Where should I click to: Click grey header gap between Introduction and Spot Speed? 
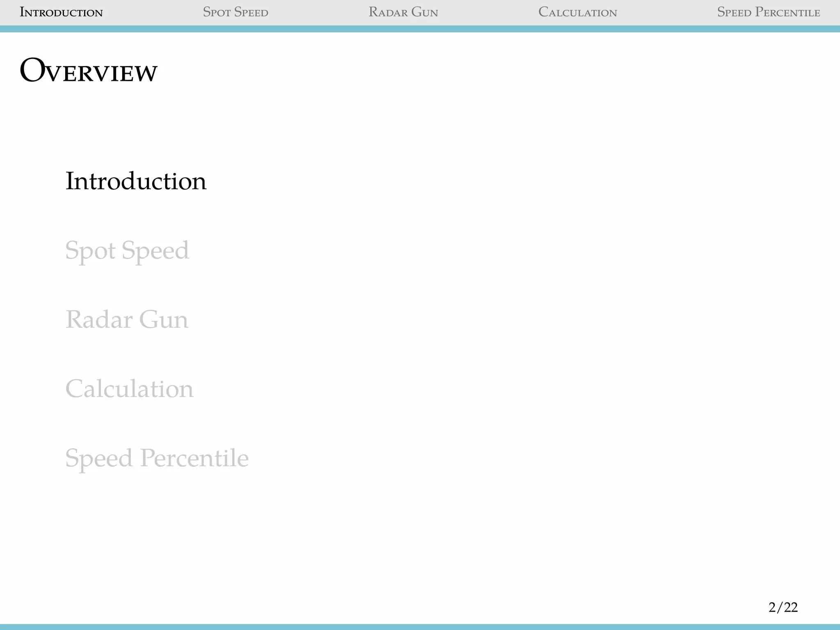pos(153,12)
